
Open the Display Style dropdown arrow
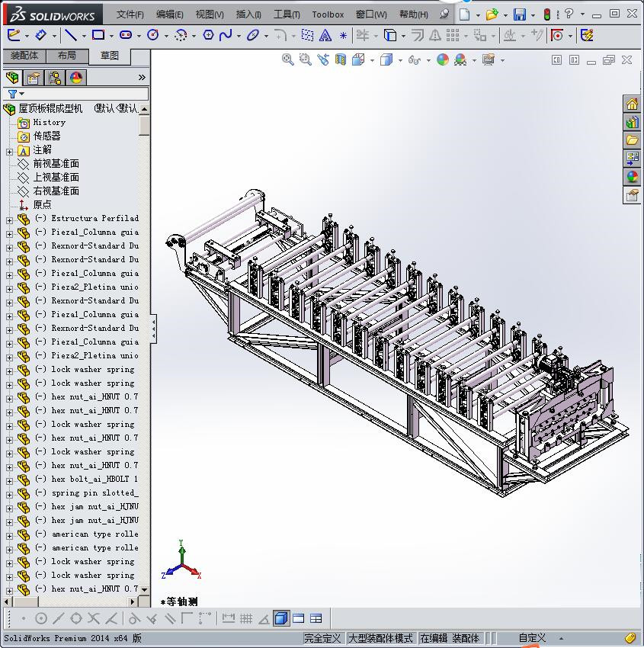[x=400, y=60]
